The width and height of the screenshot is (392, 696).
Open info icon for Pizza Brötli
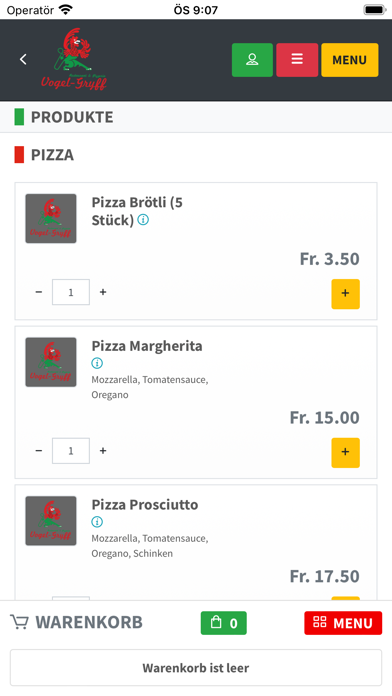143,220
